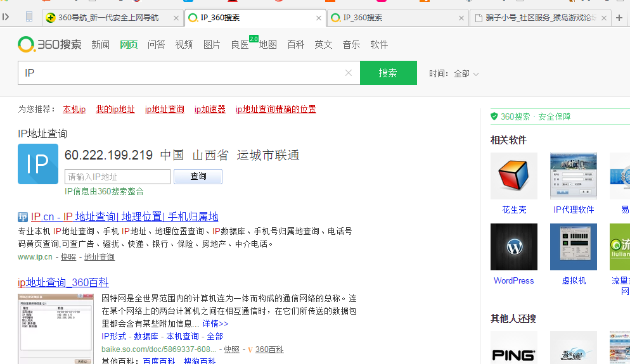Click the 我的ip地址 suggestion link
This screenshot has height=364, width=630.
click(115, 109)
